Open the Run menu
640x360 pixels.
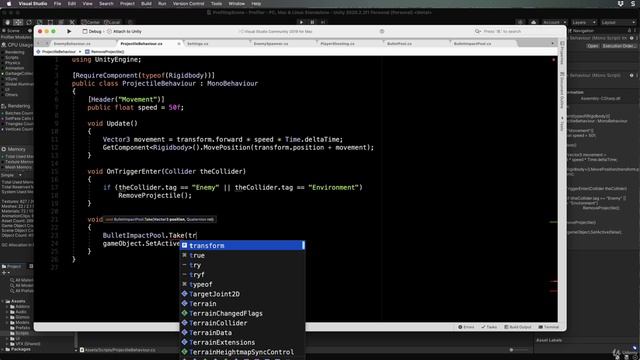pos(162,4)
